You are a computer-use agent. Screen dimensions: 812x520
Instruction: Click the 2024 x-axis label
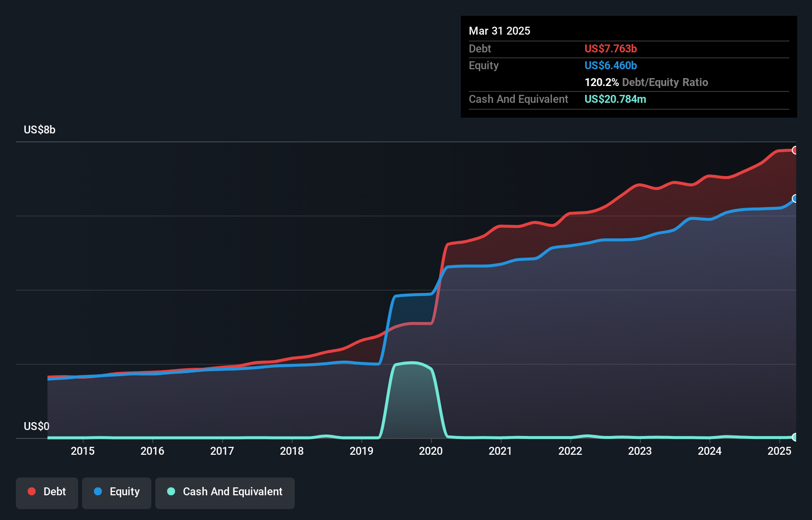coord(710,451)
